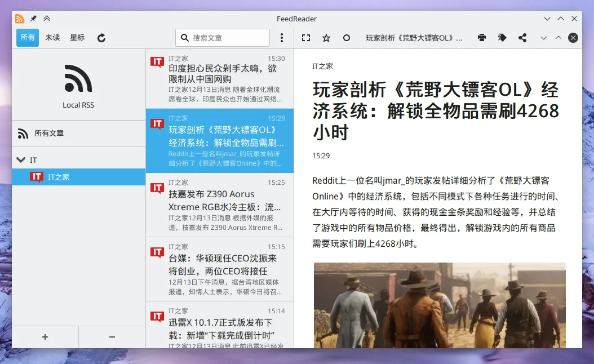594x364 pixels.
Task: Select the IT之家 feed in sidebar
Action: pyautogui.click(x=78, y=177)
